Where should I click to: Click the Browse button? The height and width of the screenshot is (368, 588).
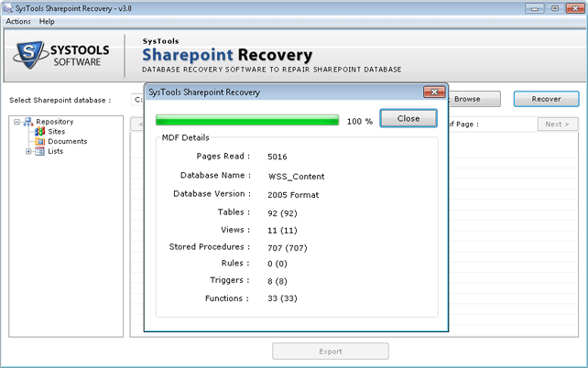pos(474,99)
